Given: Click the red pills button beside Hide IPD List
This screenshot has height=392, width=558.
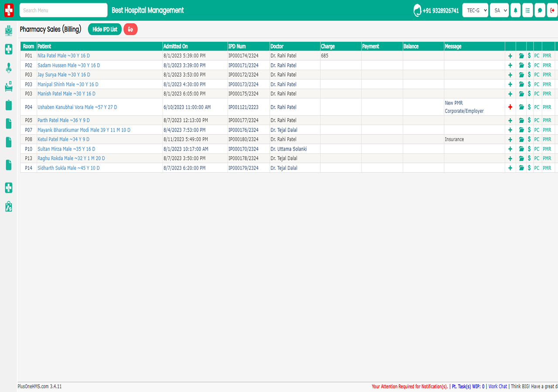Looking at the screenshot, I should point(130,29).
